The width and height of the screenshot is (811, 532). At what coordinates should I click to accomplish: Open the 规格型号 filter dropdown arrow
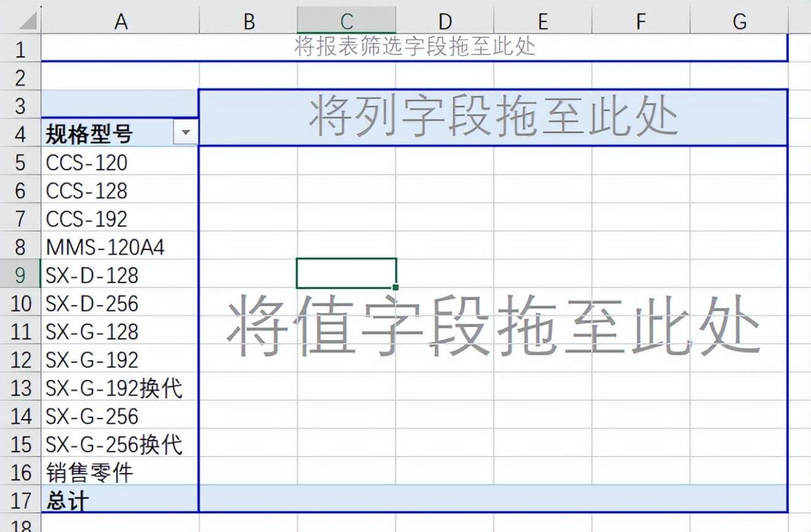click(186, 133)
